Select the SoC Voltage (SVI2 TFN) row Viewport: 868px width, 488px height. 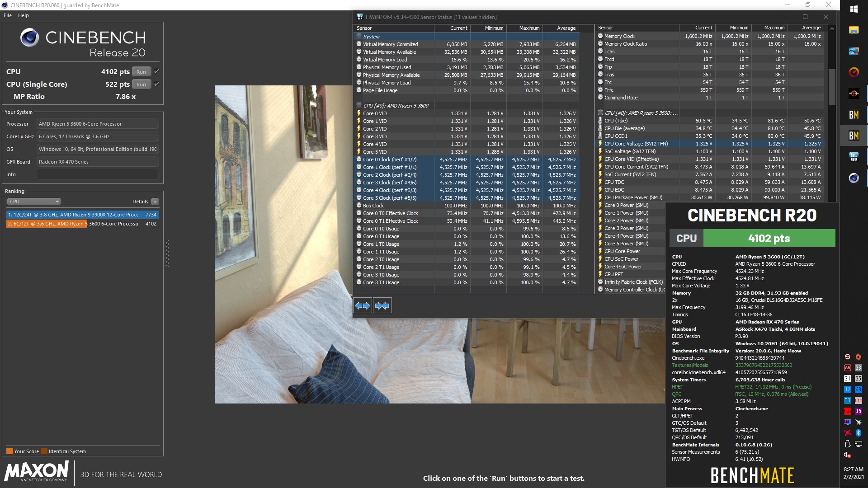click(710, 151)
